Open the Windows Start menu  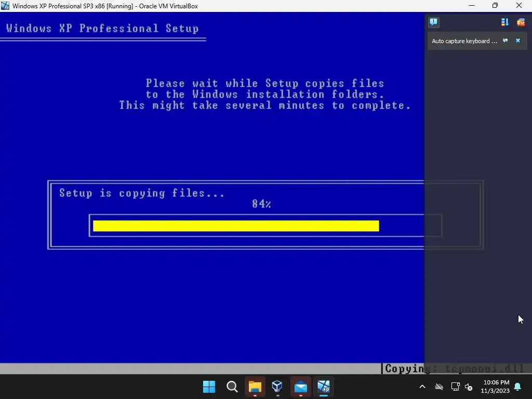click(x=209, y=387)
